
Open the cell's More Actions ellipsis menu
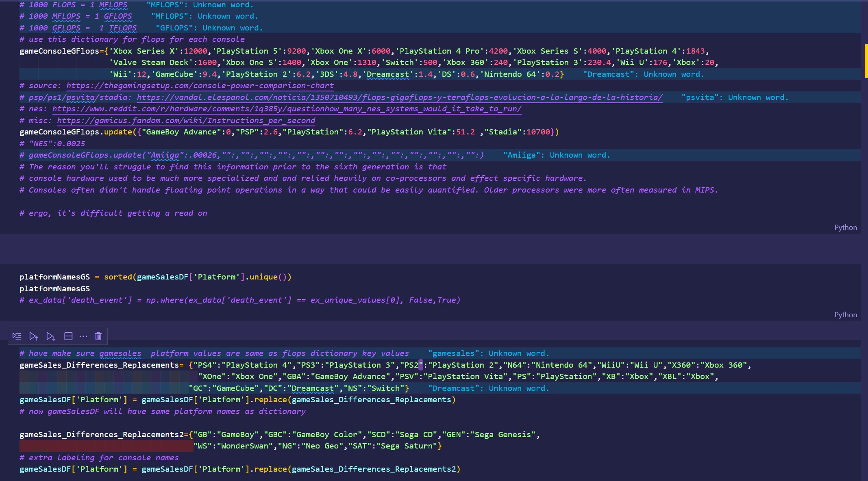click(83, 336)
